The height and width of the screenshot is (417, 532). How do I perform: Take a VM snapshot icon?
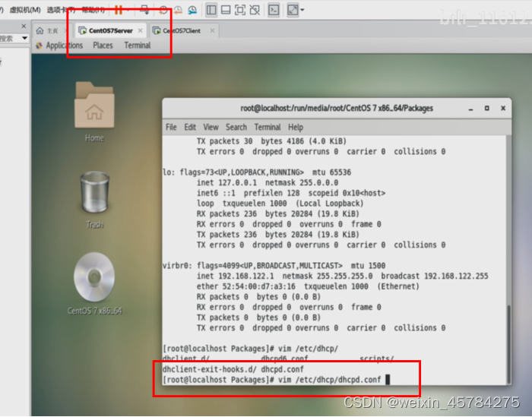[x=163, y=10]
